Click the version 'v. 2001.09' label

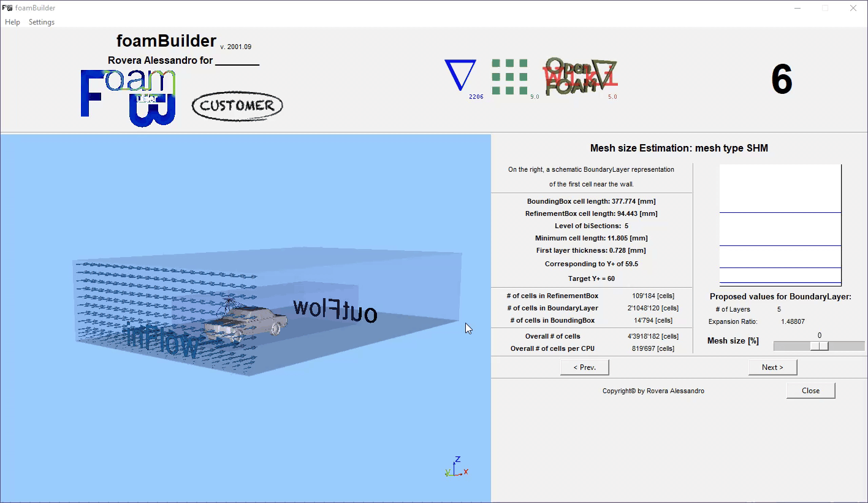pos(236,47)
